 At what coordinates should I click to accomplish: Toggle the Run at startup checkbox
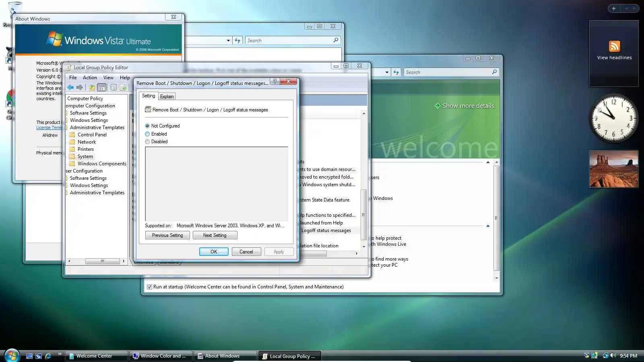pos(149,287)
